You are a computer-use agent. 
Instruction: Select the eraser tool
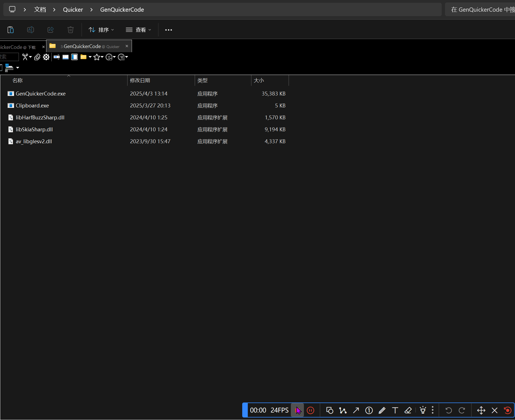click(x=408, y=410)
